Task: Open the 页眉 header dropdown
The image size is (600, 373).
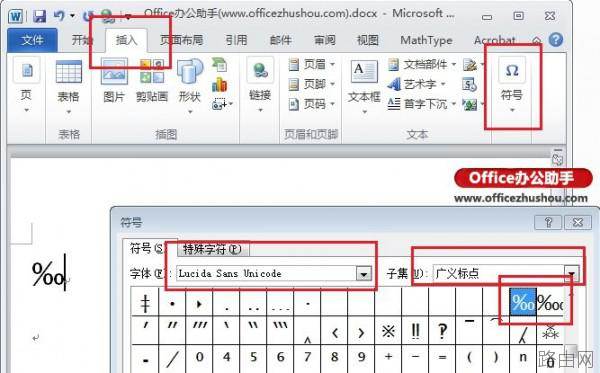Action: pos(311,64)
